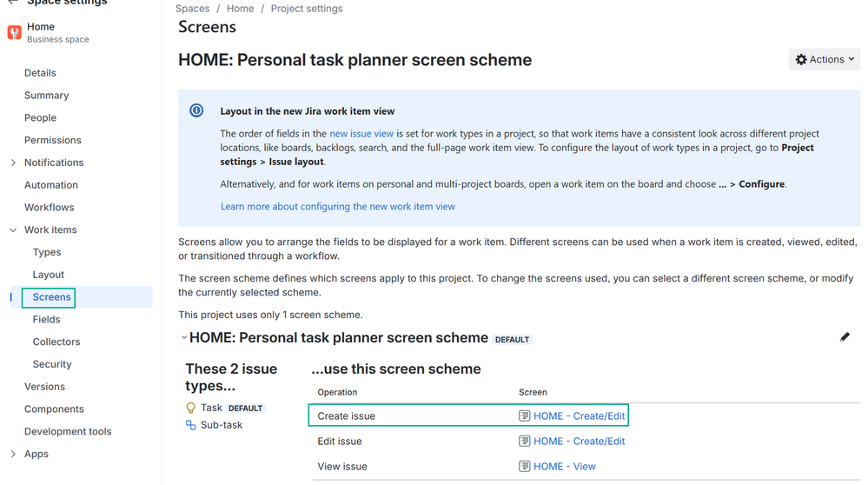Click the Sub-task issue type label

222,425
